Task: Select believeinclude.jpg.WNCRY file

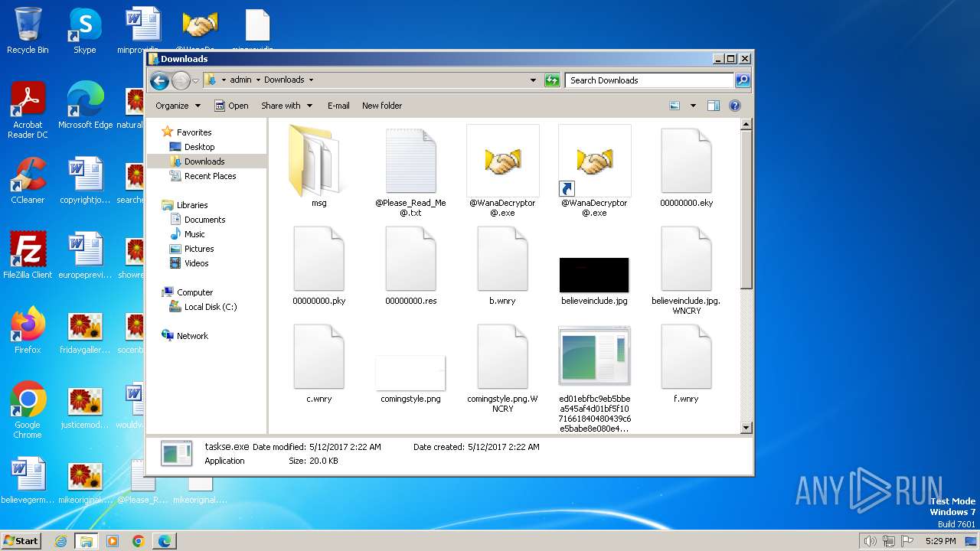Action: pyautogui.click(x=686, y=270)
